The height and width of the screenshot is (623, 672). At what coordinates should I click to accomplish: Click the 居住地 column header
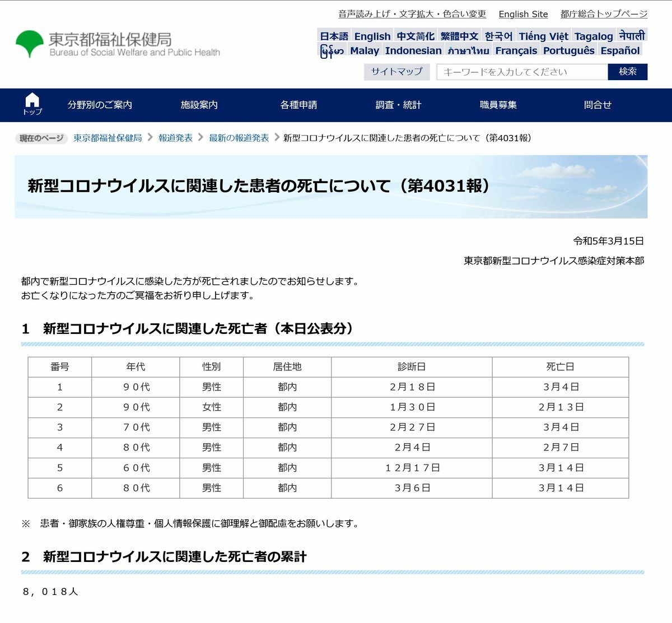tap(287, 367)
